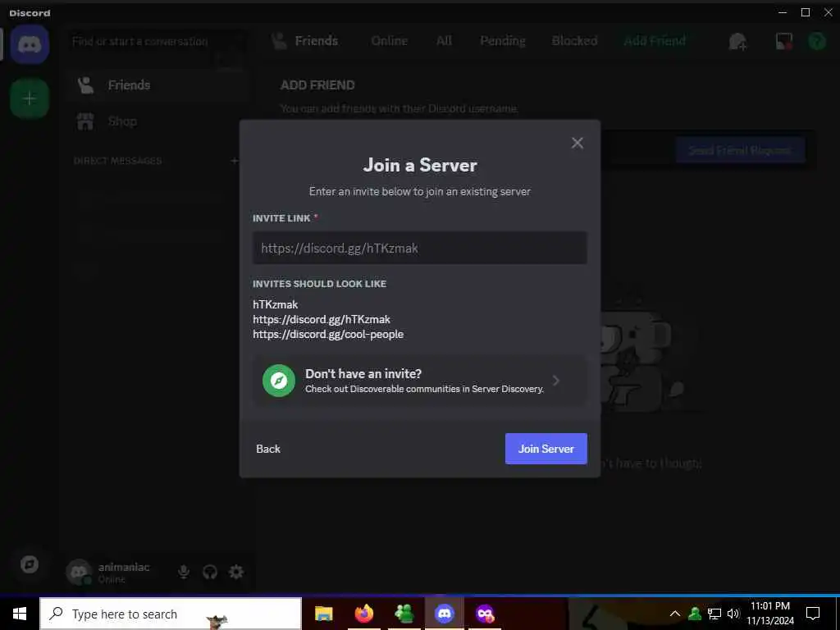
Task: Select the Add Friend tab
Action: tap(655, 41)
